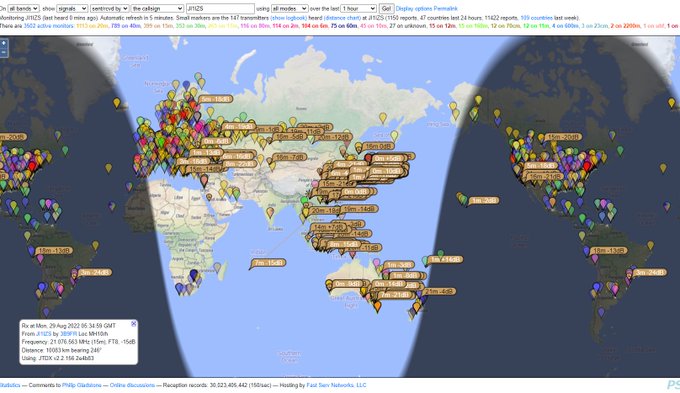The width and height of the screenshot is (680, 393).
Task: Click the '789 on 40m' band count text
Action: (126, 26)
